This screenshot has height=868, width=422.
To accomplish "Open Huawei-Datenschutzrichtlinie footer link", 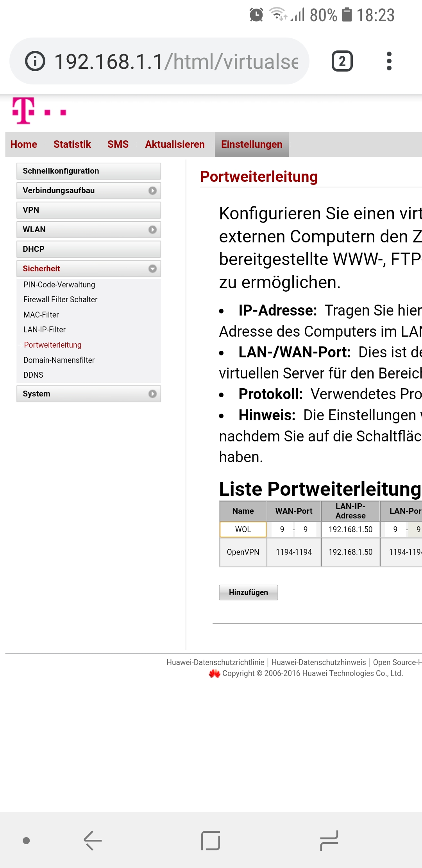I will click(x=215, y=662).
